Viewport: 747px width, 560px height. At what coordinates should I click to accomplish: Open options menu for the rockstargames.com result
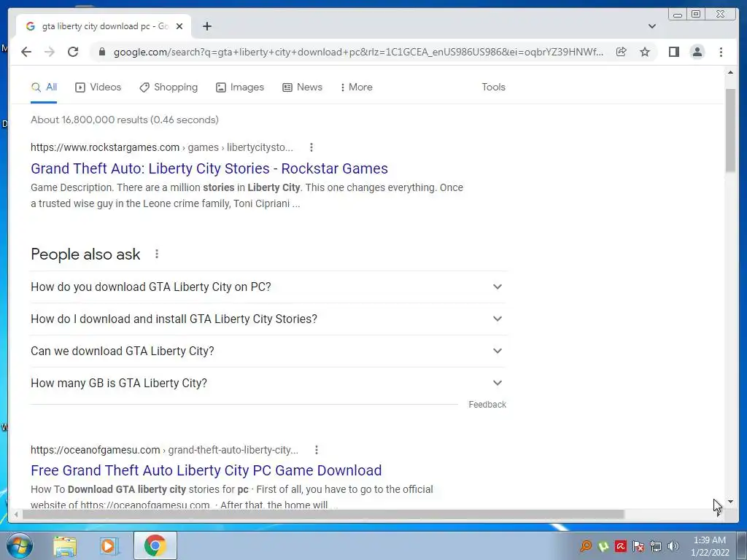pos(311,147)
